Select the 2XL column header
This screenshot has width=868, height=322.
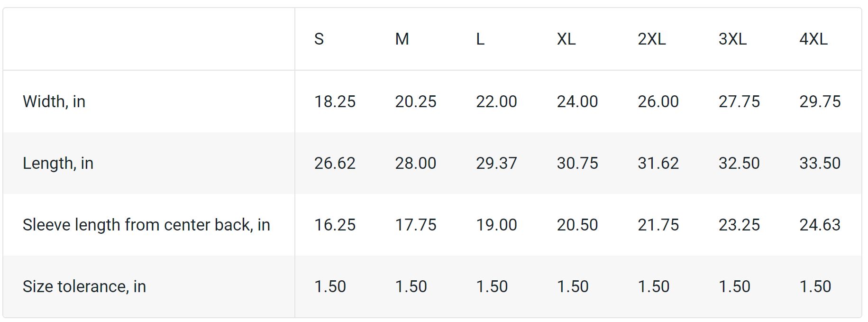click(x=651, y=39)
